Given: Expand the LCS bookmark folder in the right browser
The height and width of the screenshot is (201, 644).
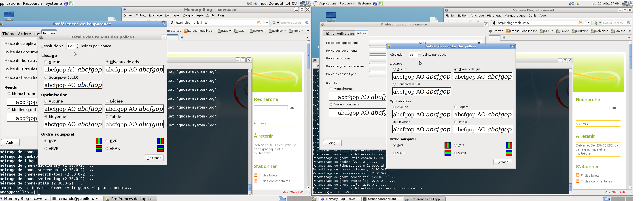Looking at the screenshot, I should pyautogui.click(x=563, y=31).
